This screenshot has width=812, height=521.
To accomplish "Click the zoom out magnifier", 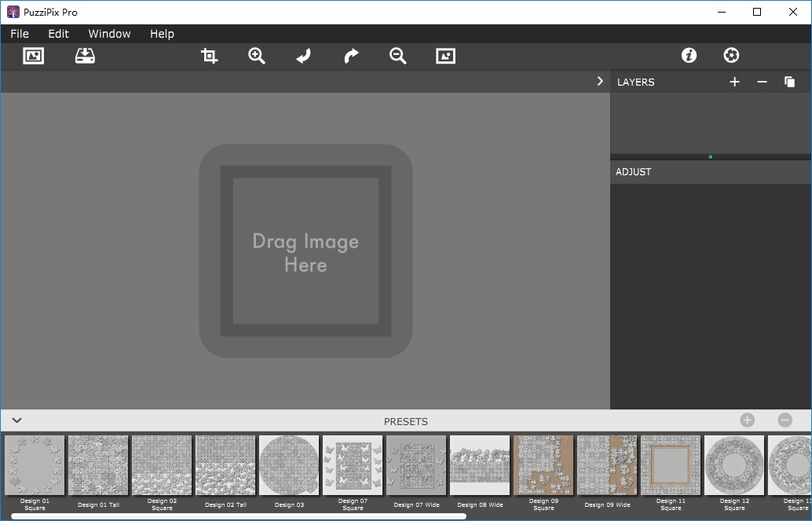I will click(x=397, y=56).
